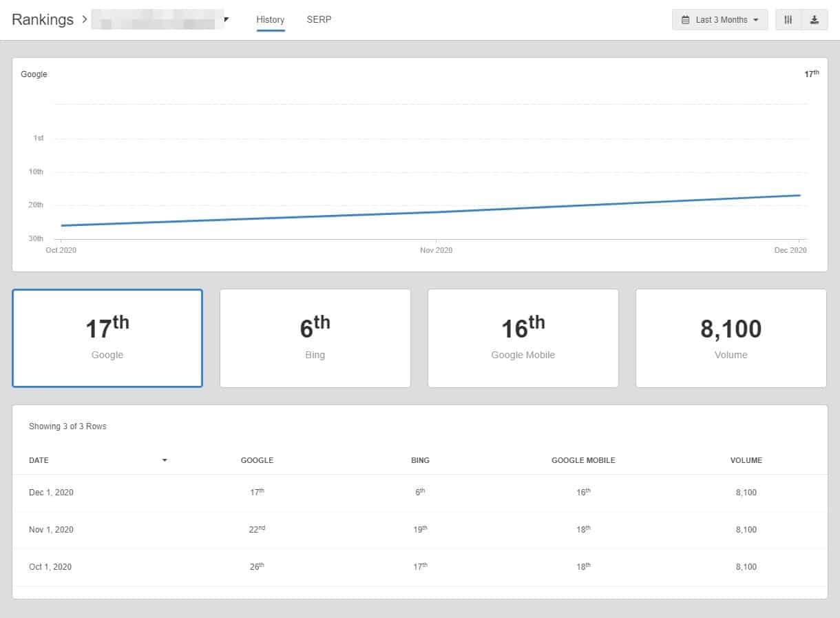Sort by VOLUME column header
This screenshot has width=840, height=618.
746,460
